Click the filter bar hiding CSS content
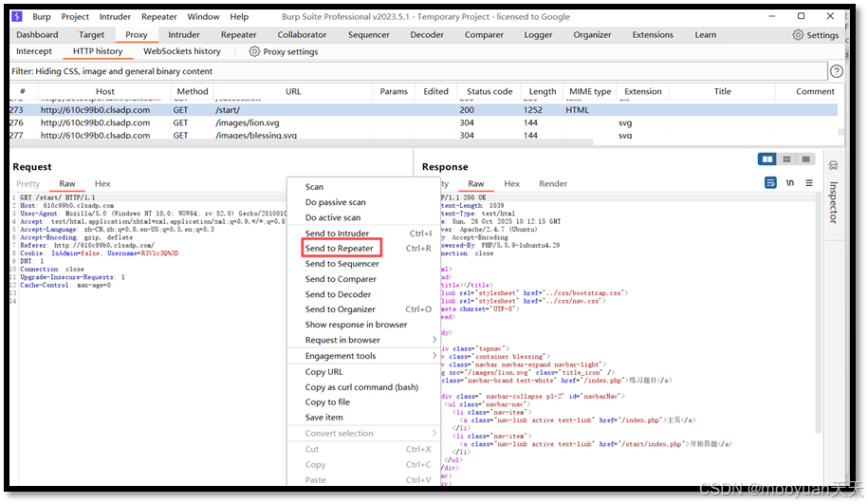The image size is (868, 504). [x=418, y=71]
